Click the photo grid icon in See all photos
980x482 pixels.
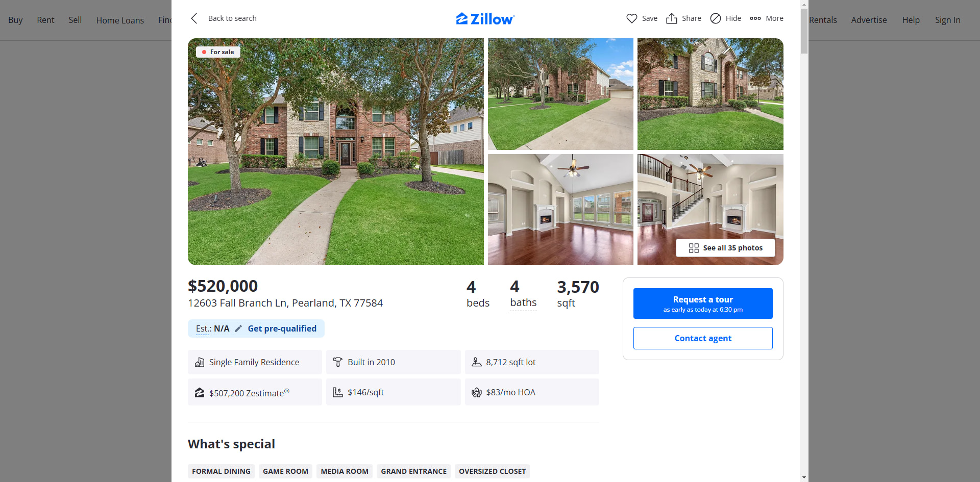pyautogui.click(x=694, y=248)
